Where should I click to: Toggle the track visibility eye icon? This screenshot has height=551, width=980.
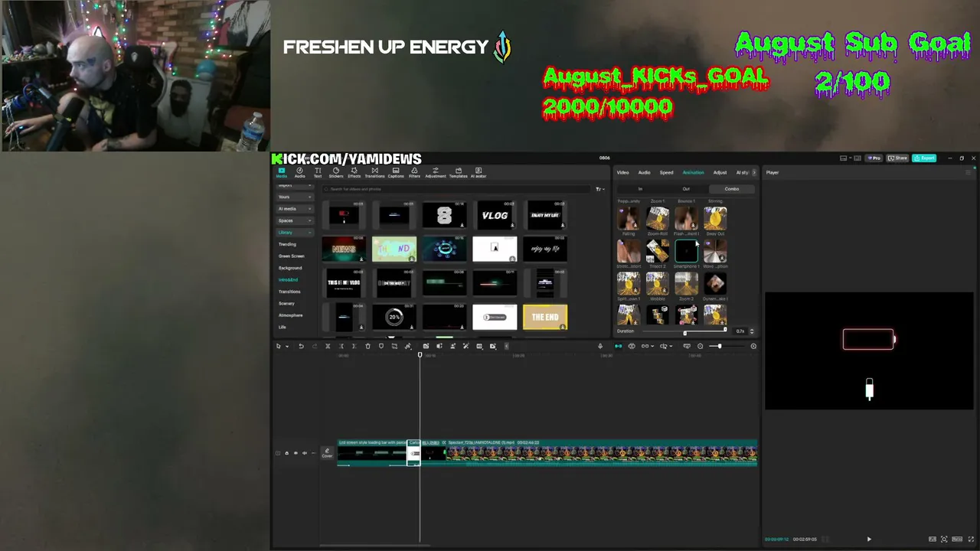click(x=296, y=453)
